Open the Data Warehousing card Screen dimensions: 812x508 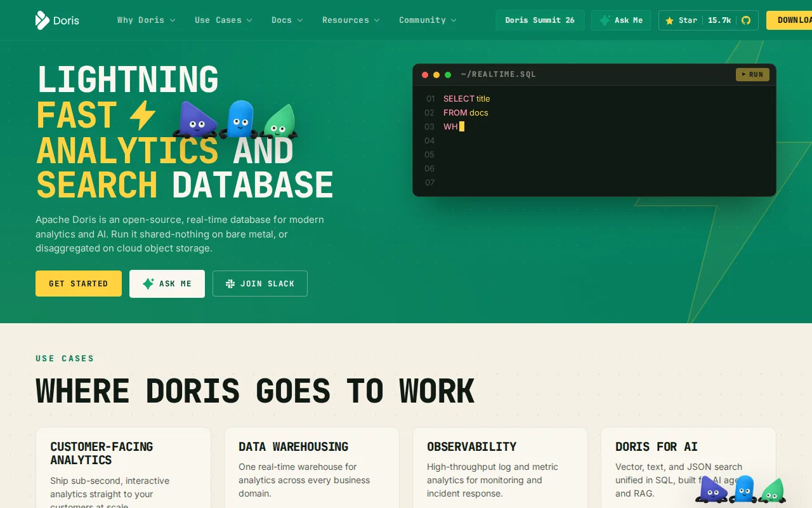(x=311, y=467)
